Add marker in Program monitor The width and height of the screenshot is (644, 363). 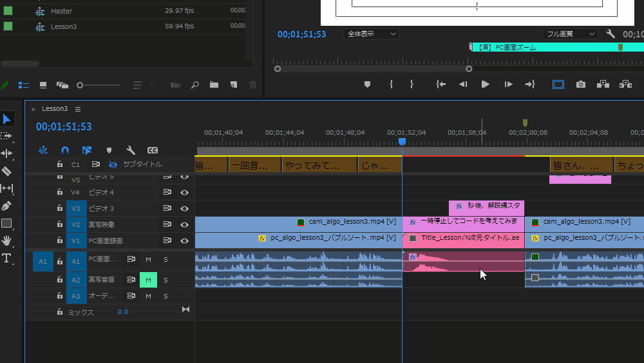click(367, 84)
